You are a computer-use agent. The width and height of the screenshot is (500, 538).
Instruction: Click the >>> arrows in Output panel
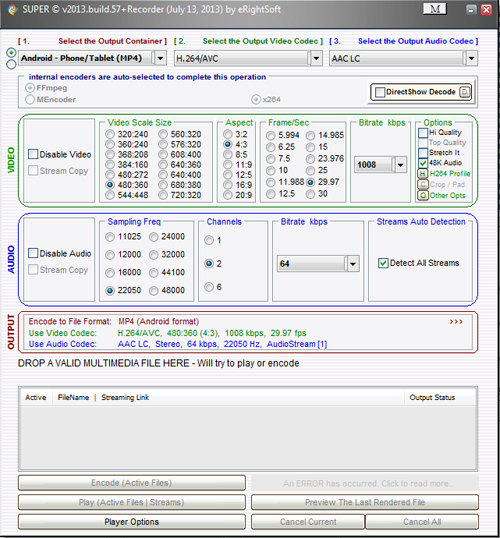(456, 322)
